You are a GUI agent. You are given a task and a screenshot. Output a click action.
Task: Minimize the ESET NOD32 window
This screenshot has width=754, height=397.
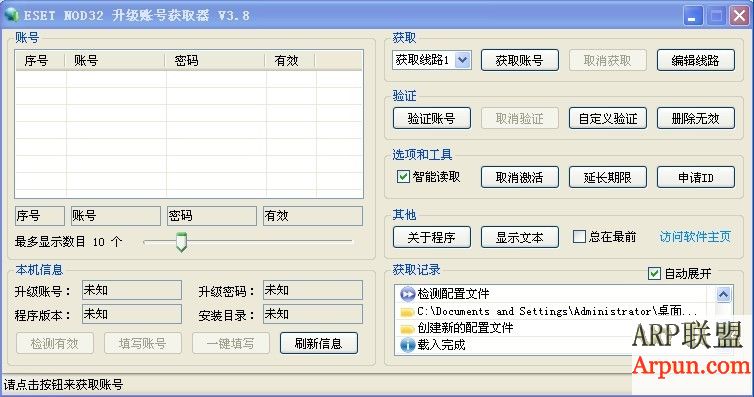click(692, 16)
